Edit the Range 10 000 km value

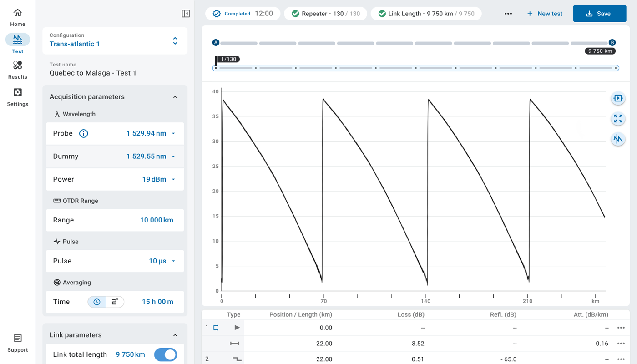157,220
